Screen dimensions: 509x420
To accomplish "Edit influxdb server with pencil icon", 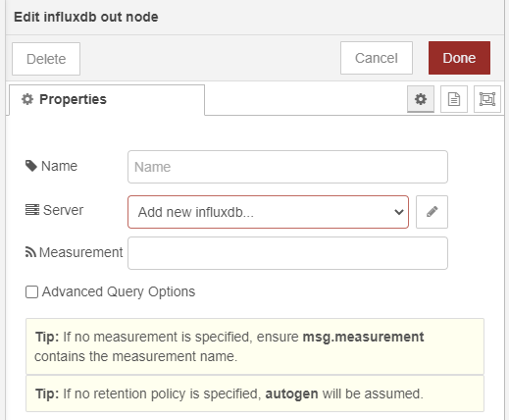I will [x=432, y=212].
